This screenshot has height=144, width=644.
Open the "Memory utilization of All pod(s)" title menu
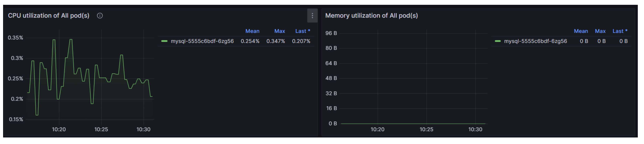(371, 16)
